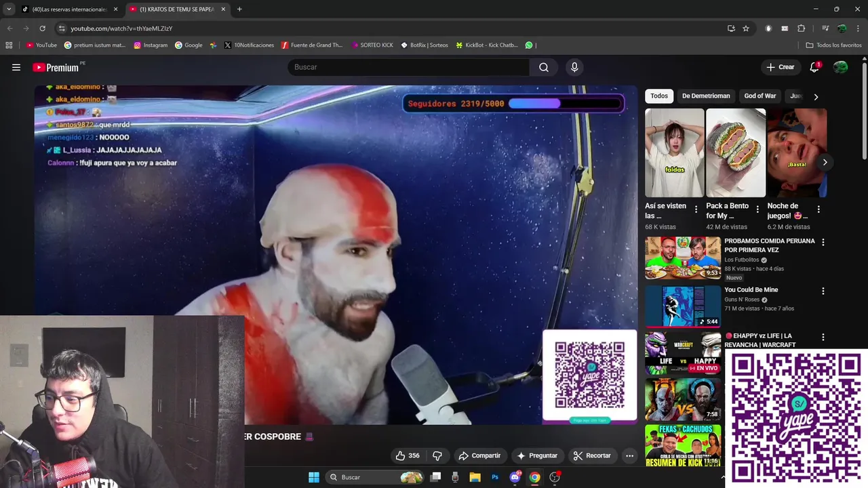The width and height of the screenshot is (868, 488).
Task: Click the Chrome taskbar icon
Action: tap(535, 477)
